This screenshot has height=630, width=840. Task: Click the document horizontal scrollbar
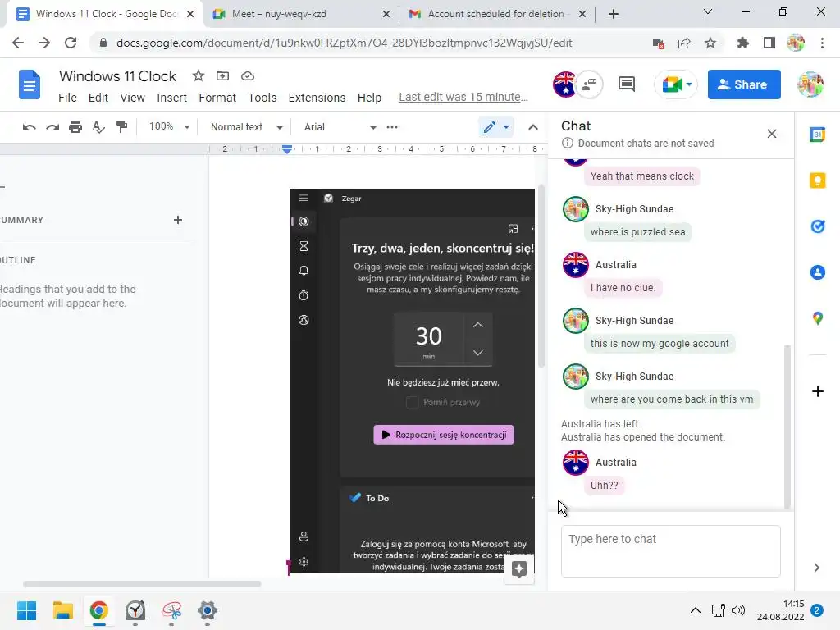click(x=141, y=584)
